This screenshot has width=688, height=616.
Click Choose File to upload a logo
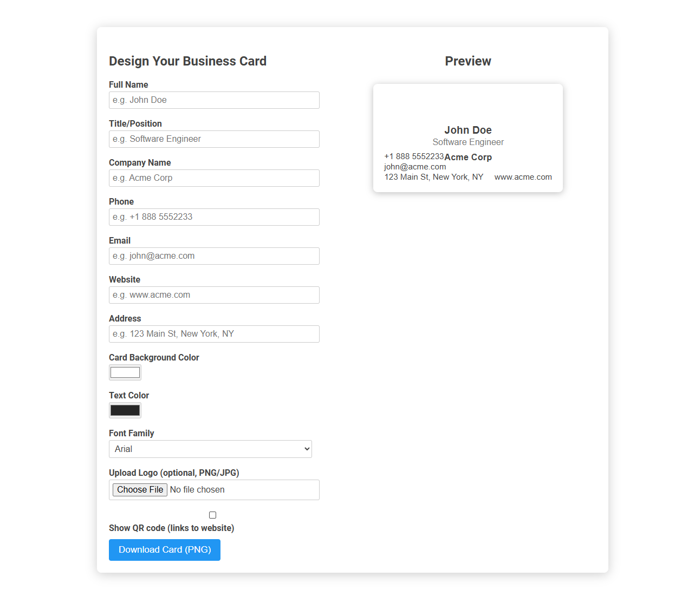pyautogui.click(x=139, y=489)
